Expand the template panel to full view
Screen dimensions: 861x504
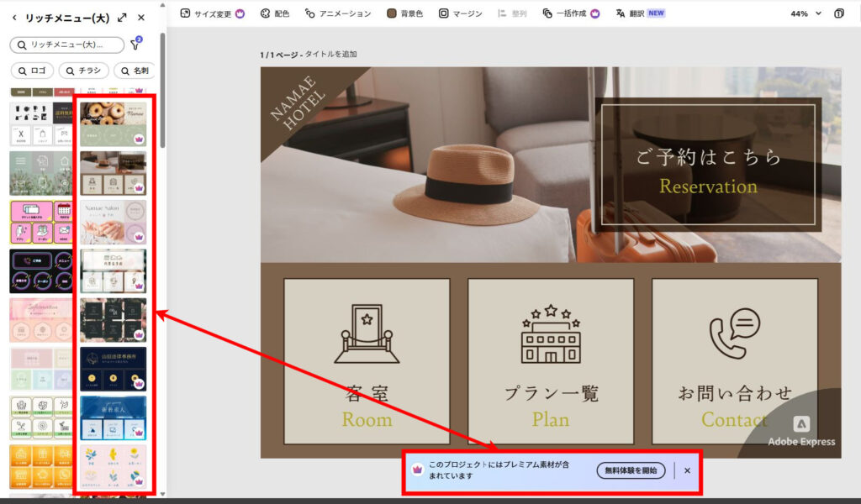click(x=123, y=18)
